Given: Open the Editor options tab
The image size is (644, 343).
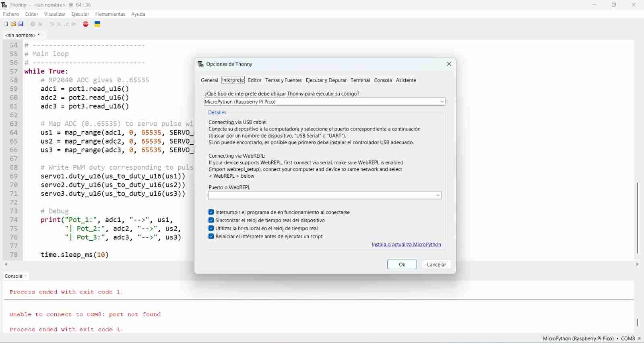Looking at the screenshot, I should tap(255, 80).
